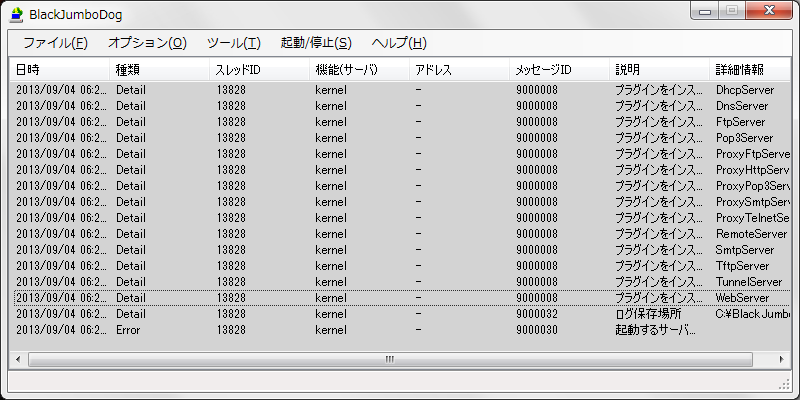This screenshot has width=800, height=400.
Task: Select the ProxyHttpServer log row
Action: point(400,169)
